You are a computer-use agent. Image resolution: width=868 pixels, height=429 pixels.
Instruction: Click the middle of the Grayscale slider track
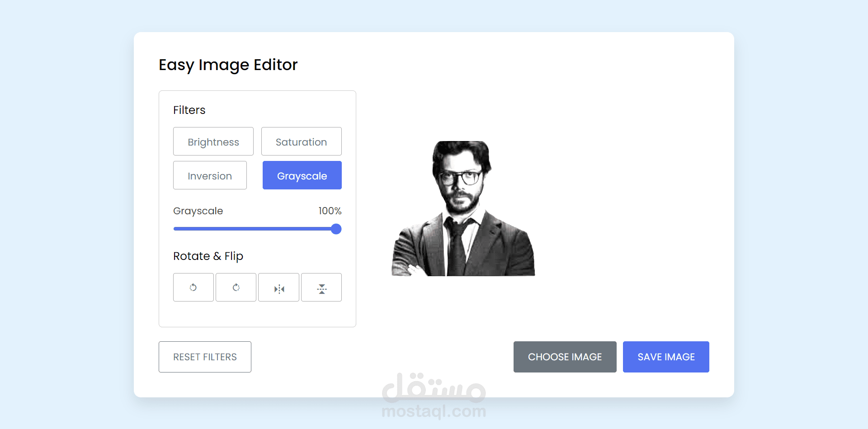(257, 229)
